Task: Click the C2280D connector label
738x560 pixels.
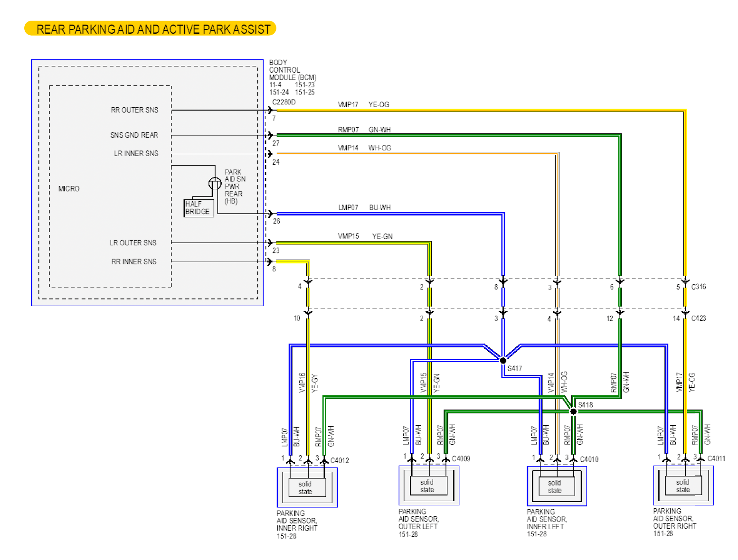Action: [284, 102]
